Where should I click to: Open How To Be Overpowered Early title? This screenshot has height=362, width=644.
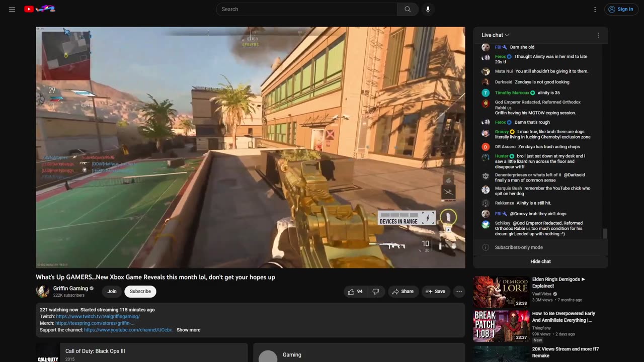pyautogui.click(x=563, y=317)
